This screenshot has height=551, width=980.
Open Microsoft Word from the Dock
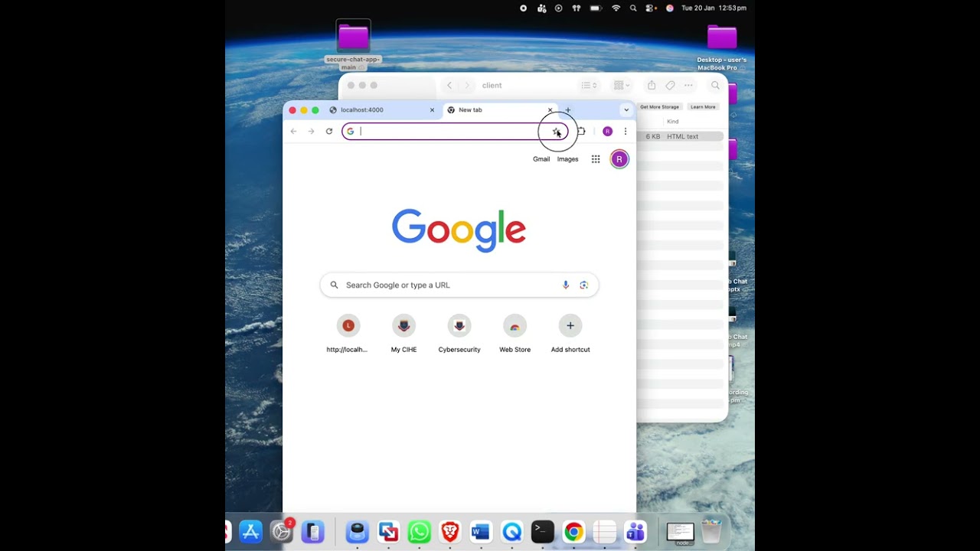click(x=481, y=532)
